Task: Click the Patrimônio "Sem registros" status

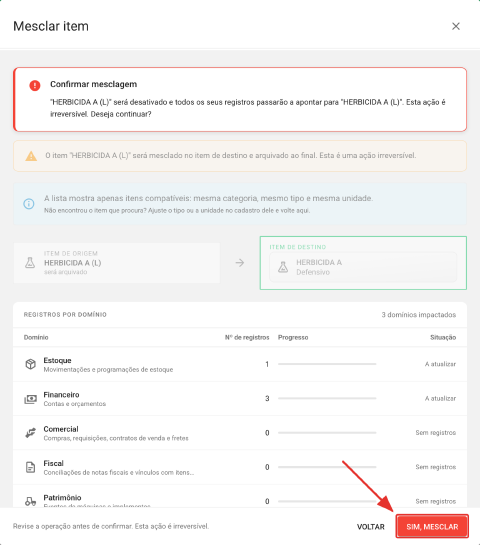Action: [x=436, y=501]
